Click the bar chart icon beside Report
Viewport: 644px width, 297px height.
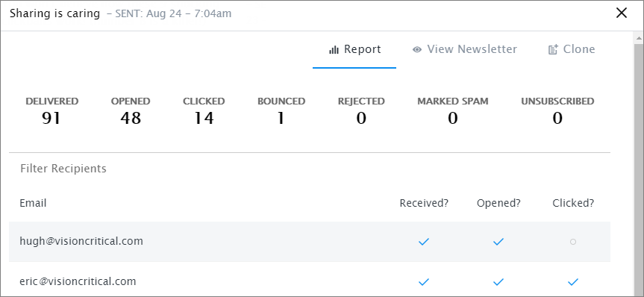(x=334, y=50)
